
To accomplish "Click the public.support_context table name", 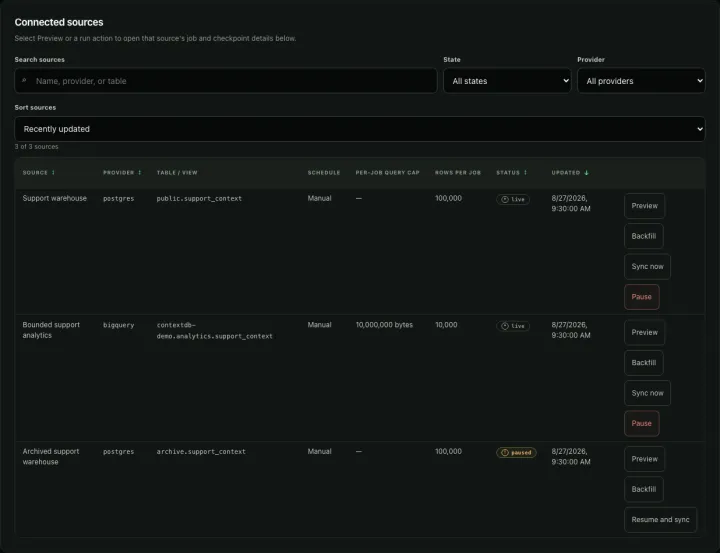I will click(199, 198).
